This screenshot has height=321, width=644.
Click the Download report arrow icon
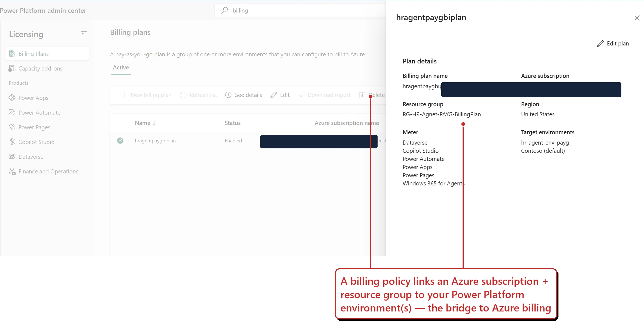click(x=301, y=95)
